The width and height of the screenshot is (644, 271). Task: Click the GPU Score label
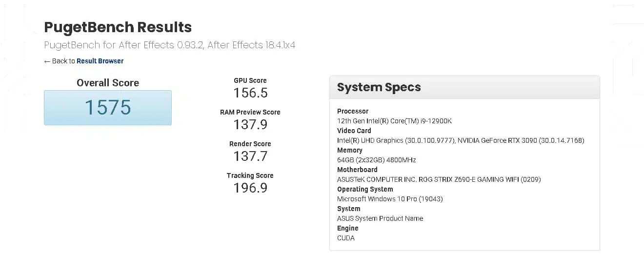[x=250, y=80]
